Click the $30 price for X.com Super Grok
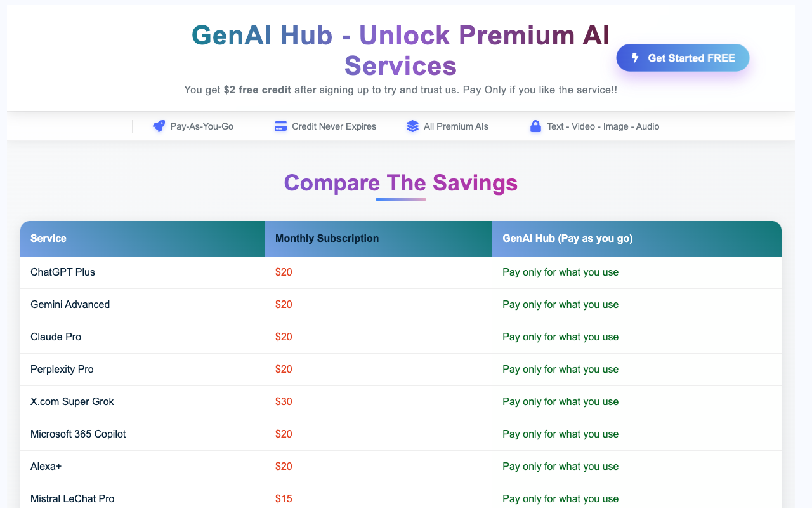This screenshot has height=508, width=812. [284, 401]
